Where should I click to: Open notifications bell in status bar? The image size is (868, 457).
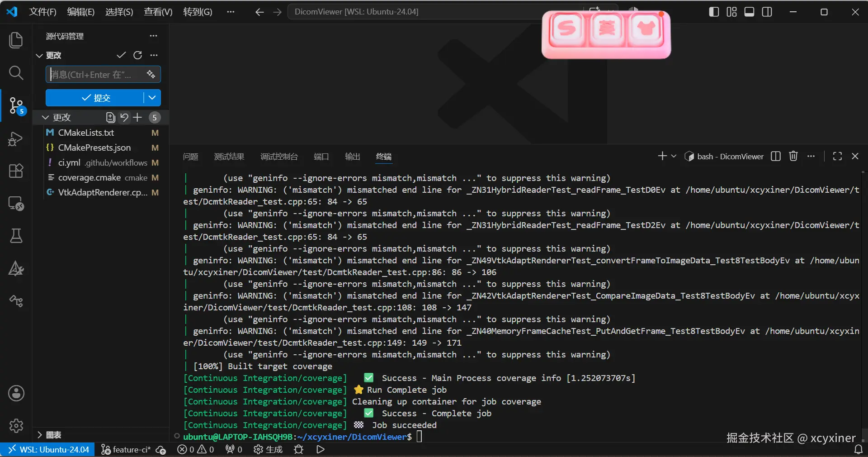[x=858, y=449]
